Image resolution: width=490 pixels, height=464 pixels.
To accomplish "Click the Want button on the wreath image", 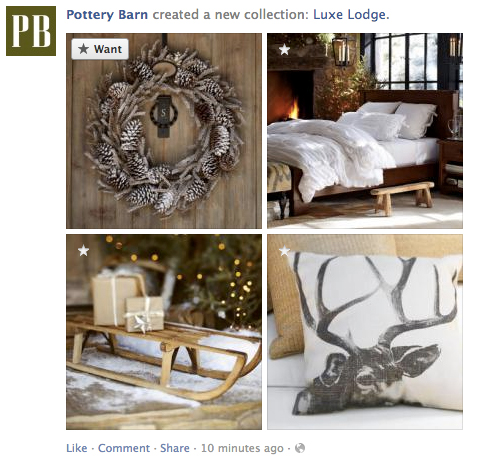I will click(100, 49).
